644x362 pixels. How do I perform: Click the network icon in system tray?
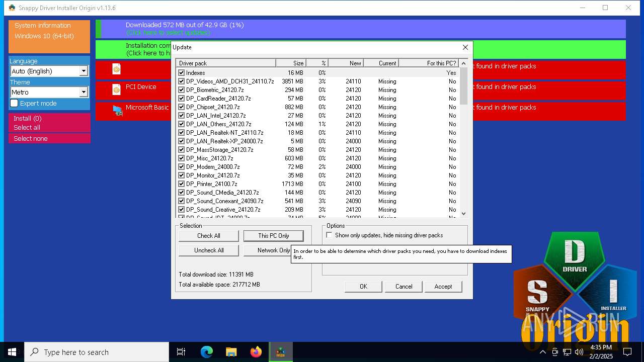coord(567,352)
